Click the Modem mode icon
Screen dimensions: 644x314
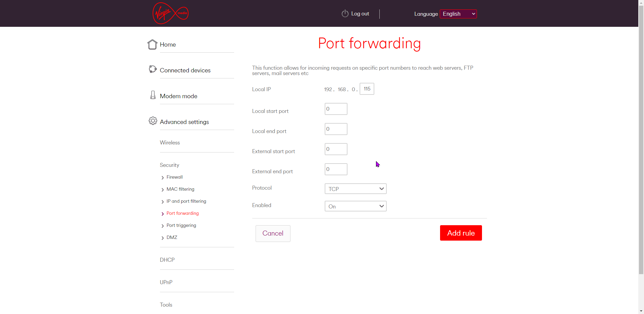153,95
